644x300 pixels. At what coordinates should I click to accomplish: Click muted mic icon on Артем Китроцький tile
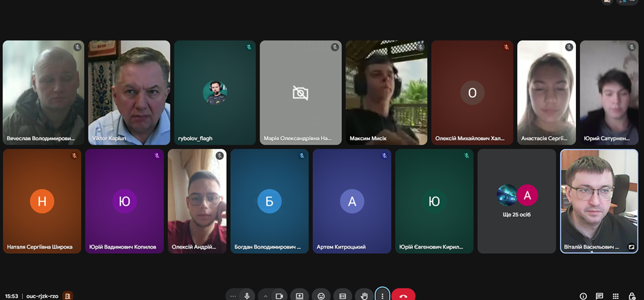click(384, 155)
